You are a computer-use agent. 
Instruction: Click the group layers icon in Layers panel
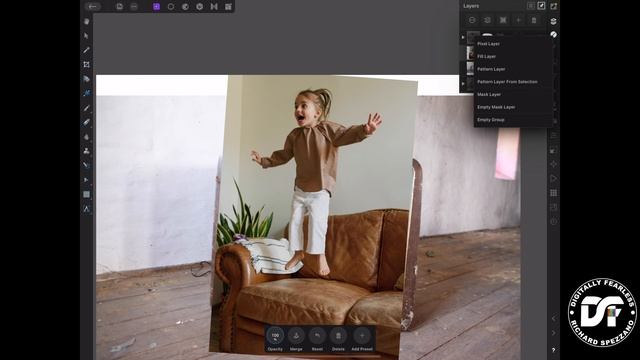pos(487,20)
